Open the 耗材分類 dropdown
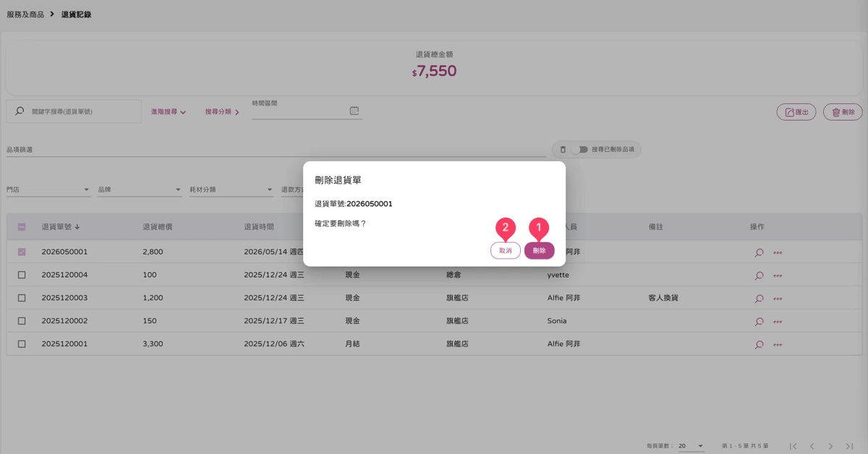This screenshot has height=454, width=868. point(231,189)
